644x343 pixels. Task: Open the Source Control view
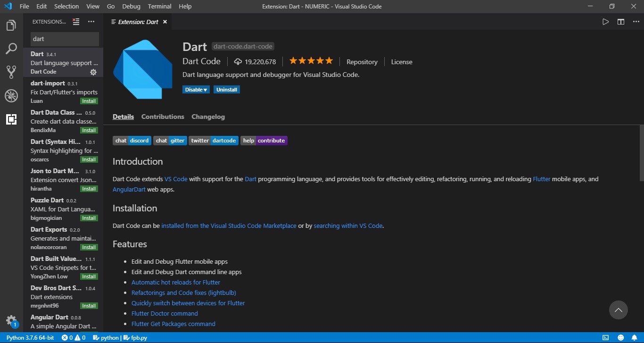(x=11, y=72)
